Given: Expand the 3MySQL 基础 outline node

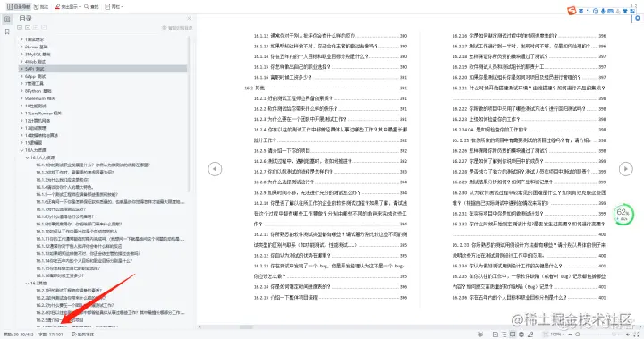Looking at the screenshot, I should (21, 55).
